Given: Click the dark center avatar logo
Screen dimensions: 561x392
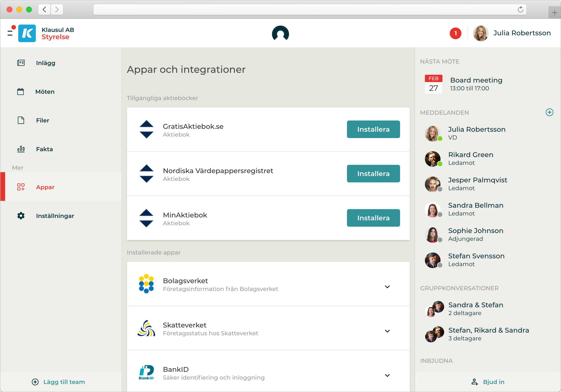Looking at the screenshot, I should tap(280, 33).
